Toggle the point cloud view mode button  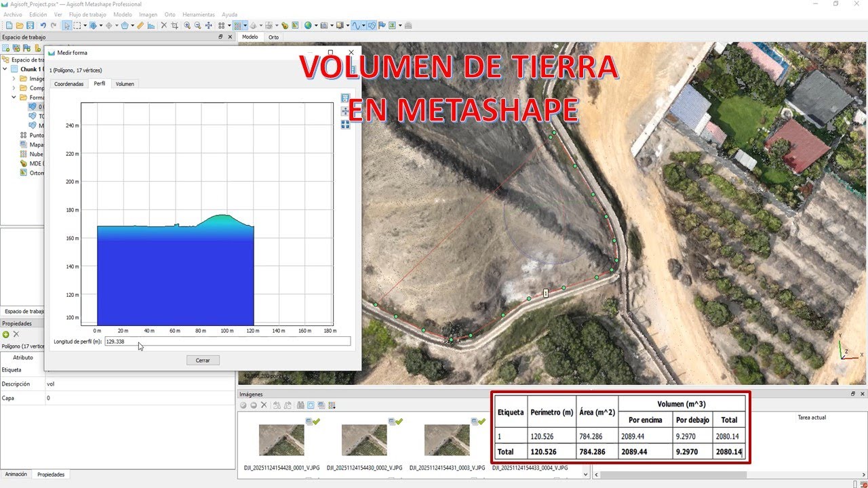coord(237,25)
